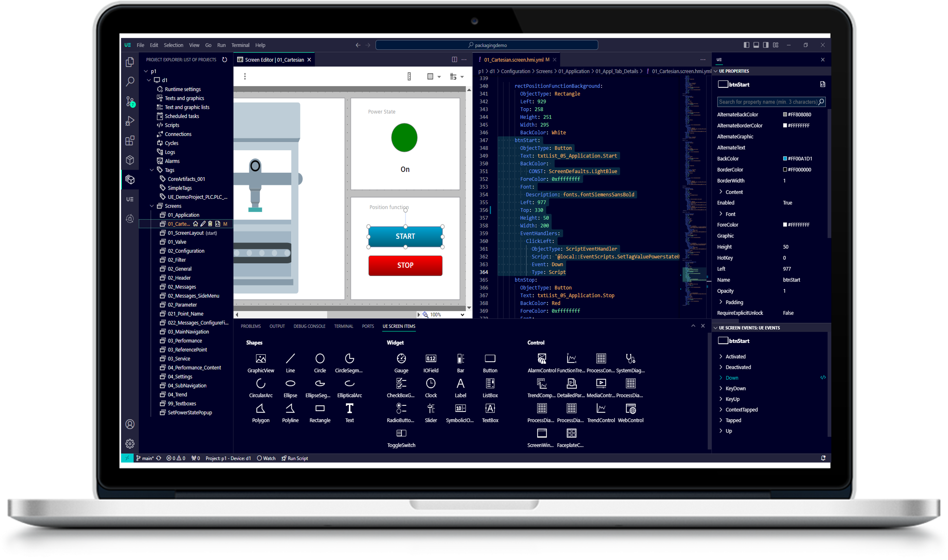Open the properties search magnifier icon
The image size is (948, 560).
[821, 102]
